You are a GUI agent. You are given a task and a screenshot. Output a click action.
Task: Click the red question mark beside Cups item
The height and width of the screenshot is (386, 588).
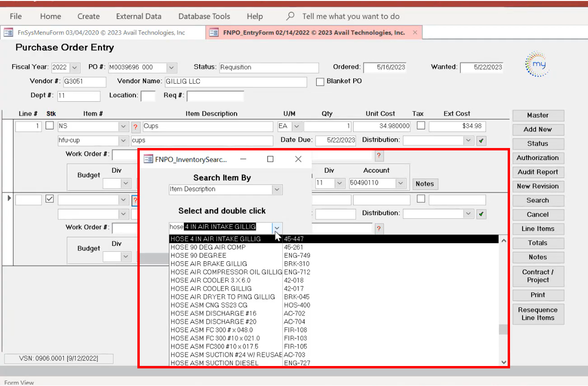(135, 127)
